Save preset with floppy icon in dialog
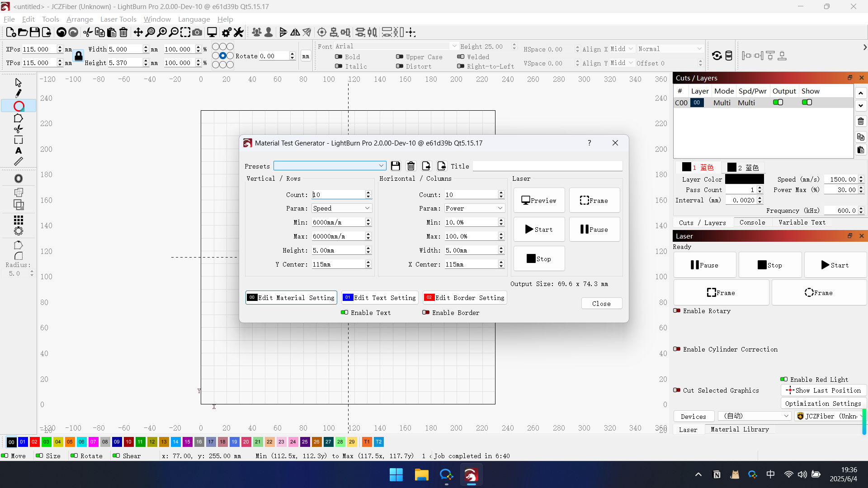 pyautogui.click(x=396, y=166)
